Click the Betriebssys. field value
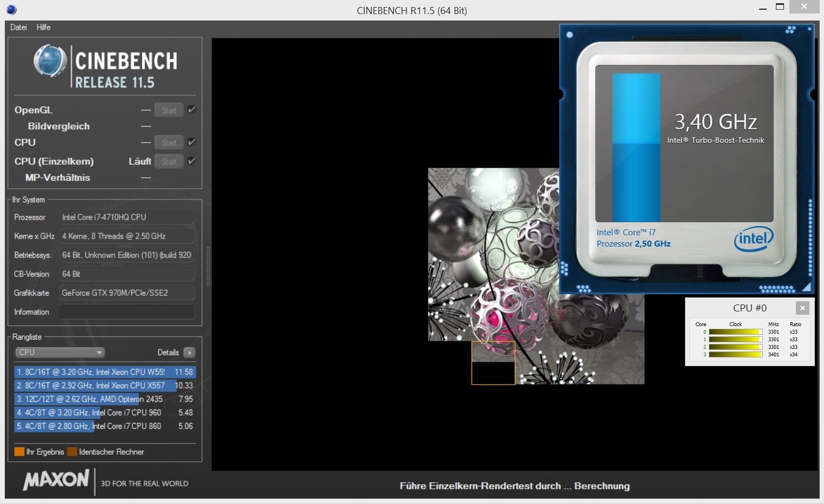The image size is (824, 504). (x=127, y=255)
